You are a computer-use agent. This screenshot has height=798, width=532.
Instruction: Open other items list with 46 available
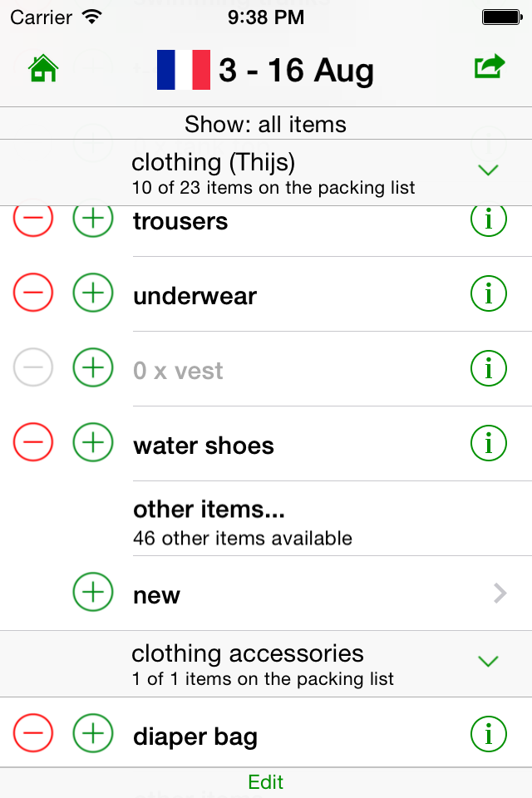pyautogui.click(x=332, y=519)
